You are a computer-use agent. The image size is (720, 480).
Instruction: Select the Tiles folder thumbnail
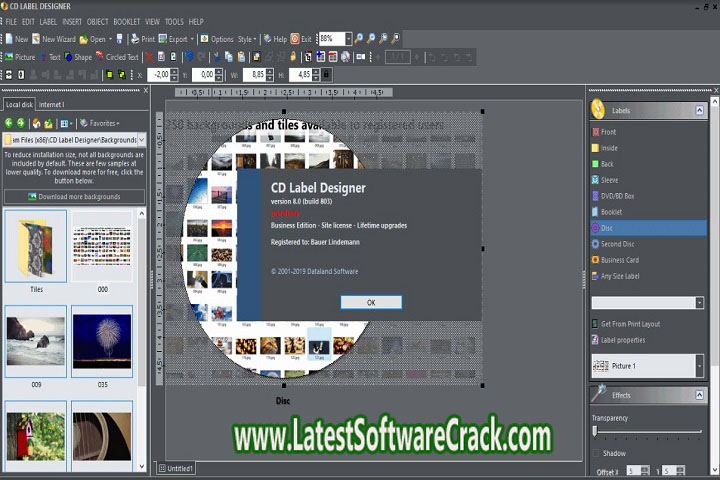tap(36, 247)
